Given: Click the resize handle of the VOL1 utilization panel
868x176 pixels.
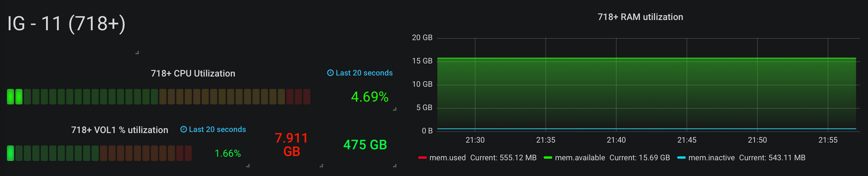Looking at the screenshot, I should (248, 166).
